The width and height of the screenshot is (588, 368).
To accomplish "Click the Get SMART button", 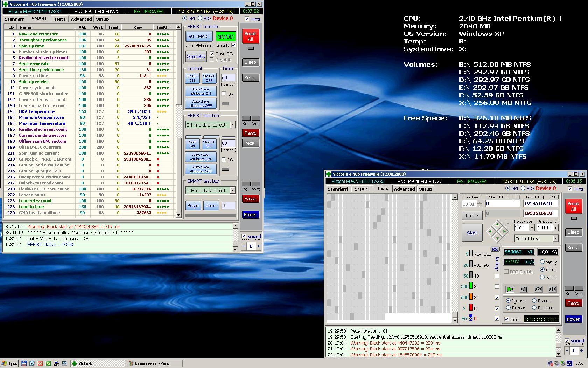I will tap(198, 36).
